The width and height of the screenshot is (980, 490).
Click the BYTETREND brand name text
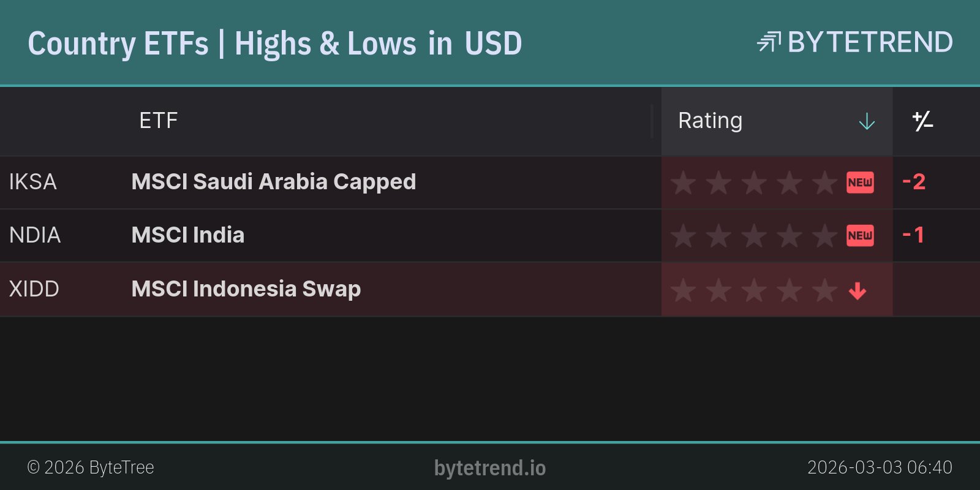click(x=870, y=42)
